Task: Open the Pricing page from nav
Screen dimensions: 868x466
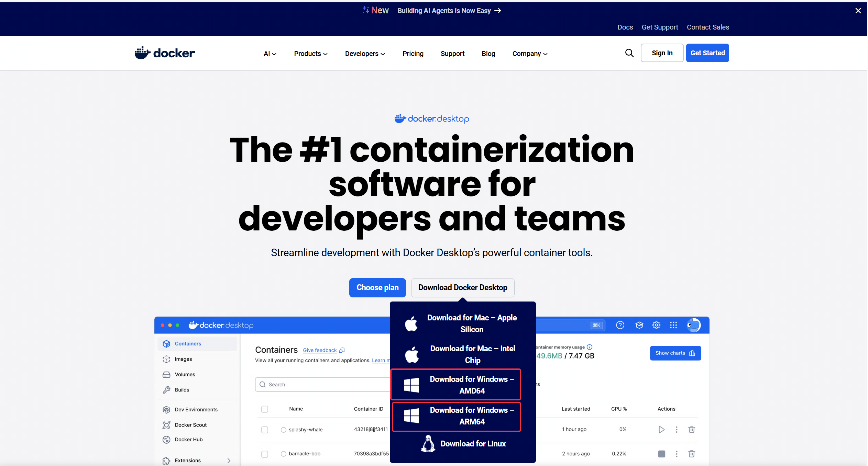Action: 413,54
